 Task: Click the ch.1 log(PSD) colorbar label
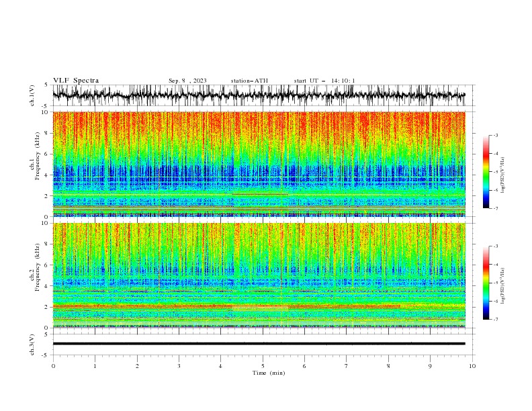[502, 175]
